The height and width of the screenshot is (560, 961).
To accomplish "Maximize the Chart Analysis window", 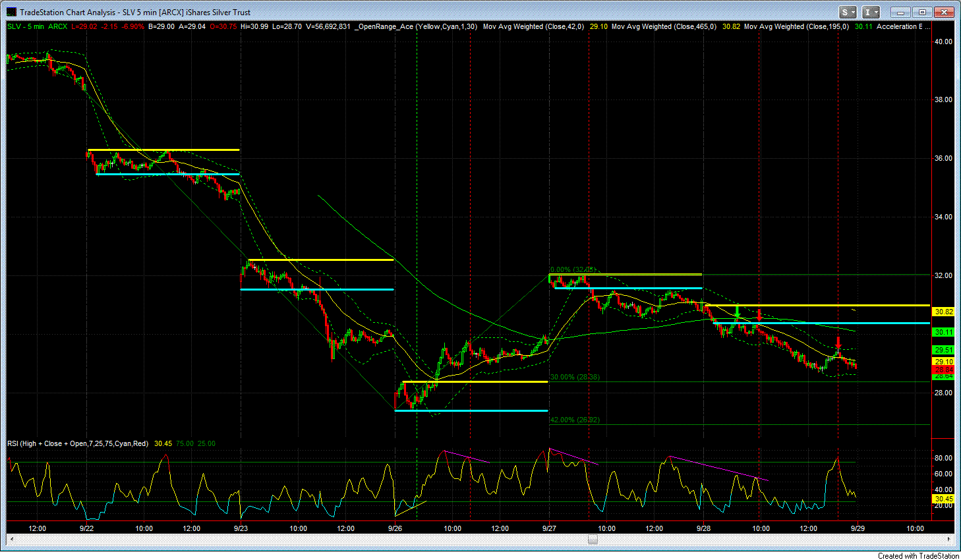I will tap(922, 12).
